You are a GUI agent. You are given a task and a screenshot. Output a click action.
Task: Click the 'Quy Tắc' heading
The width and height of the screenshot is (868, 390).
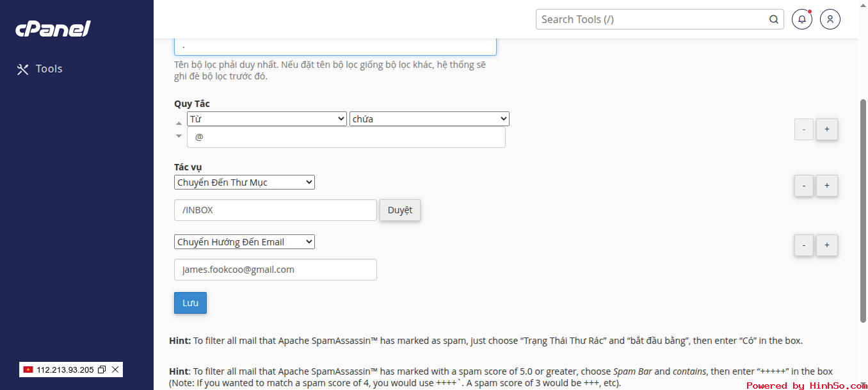click(x=192, y=104)
